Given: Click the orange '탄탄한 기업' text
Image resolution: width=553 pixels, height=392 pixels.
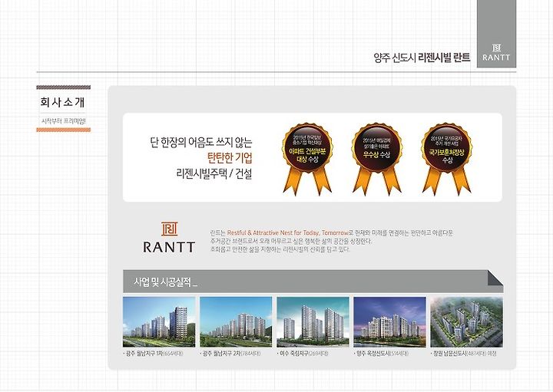Looking at the screenshot, I should click(x=230, y=158).
